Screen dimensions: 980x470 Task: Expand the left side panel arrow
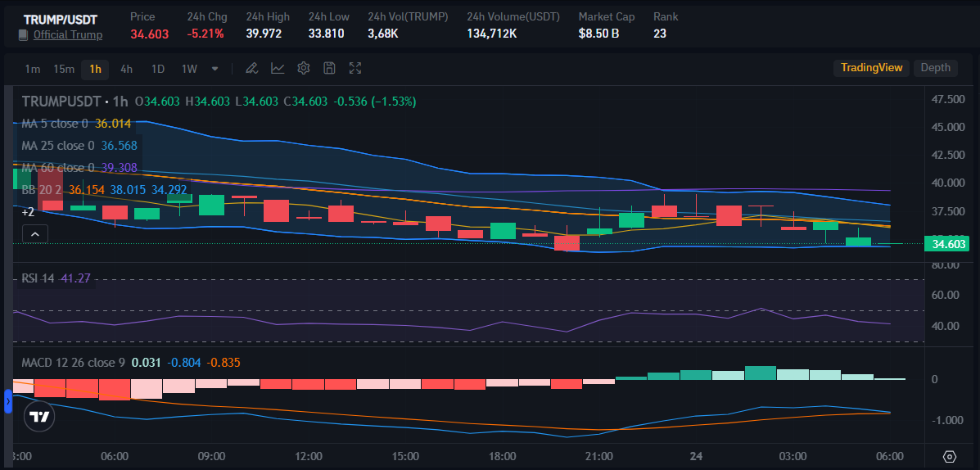pos(8,402)
